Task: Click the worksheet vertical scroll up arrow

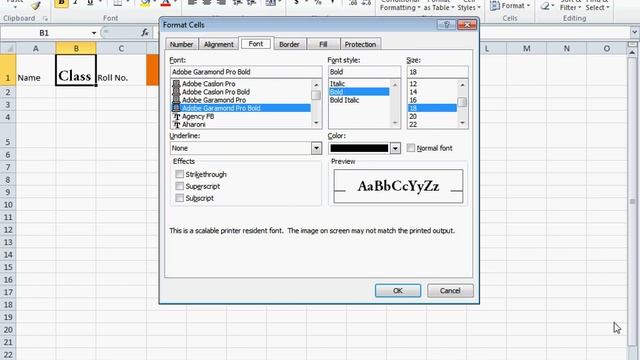Action: click(632, 53)
